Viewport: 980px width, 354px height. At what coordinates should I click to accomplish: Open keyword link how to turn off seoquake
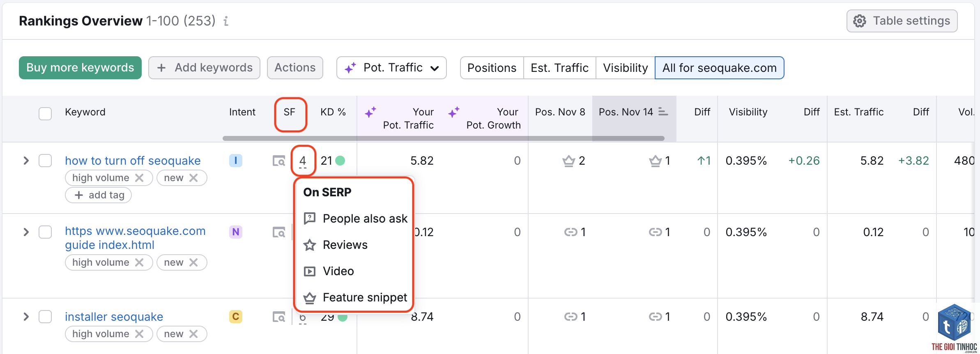coord(133,161)
